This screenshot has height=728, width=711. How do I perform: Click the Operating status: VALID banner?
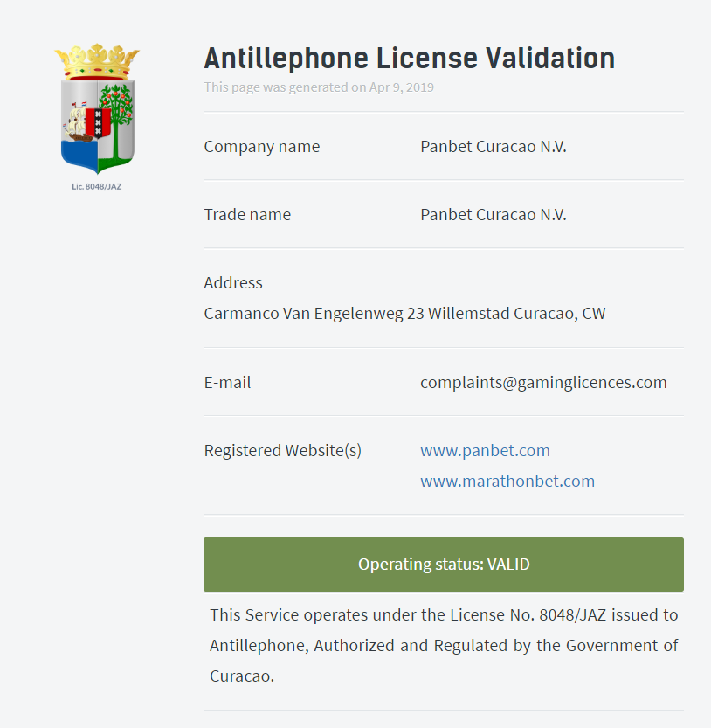point(443,565)
